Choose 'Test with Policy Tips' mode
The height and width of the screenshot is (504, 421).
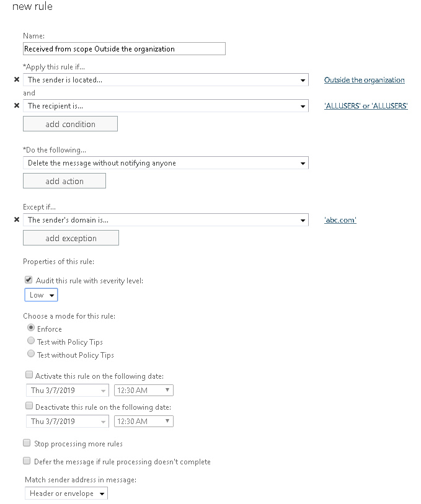tap(31, 341)
